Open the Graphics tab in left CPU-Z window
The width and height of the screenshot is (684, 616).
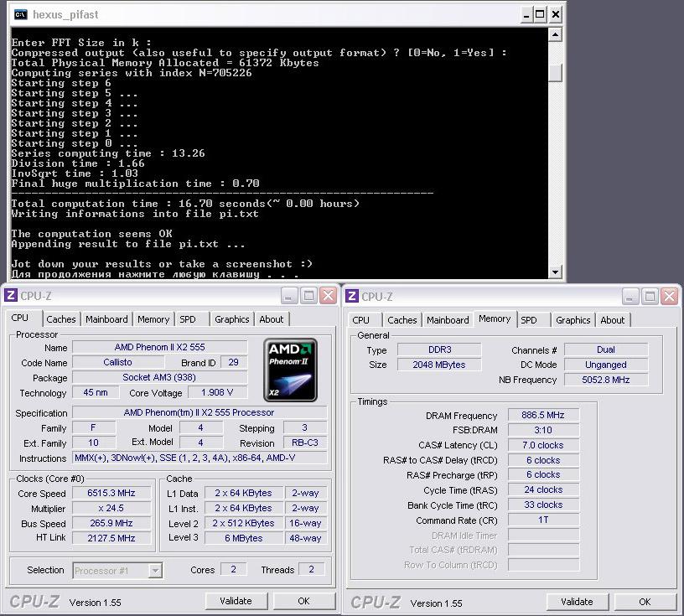coord(231,319)
